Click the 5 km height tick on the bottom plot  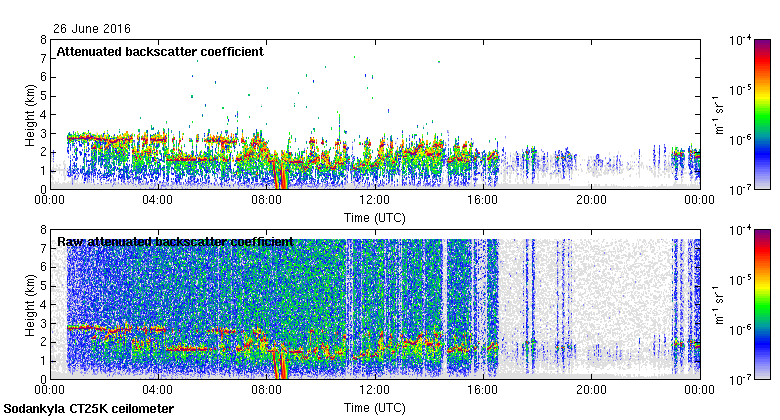coord(43,286)
